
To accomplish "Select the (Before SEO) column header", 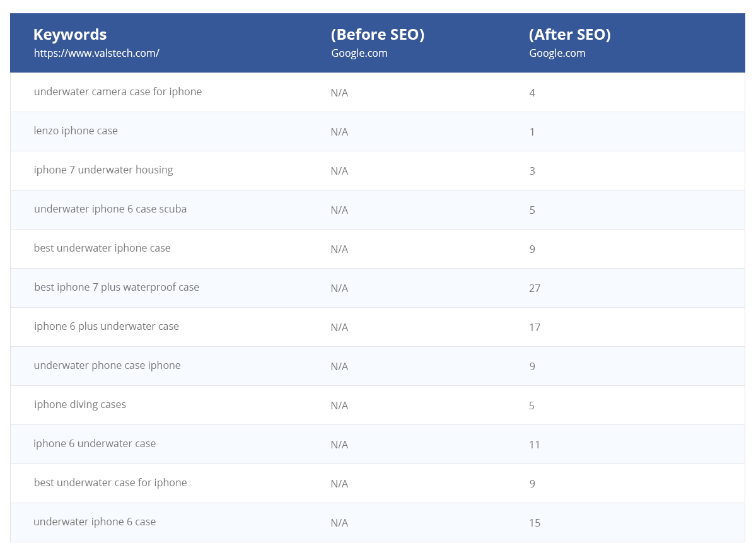I will click(x=377, y=35).
